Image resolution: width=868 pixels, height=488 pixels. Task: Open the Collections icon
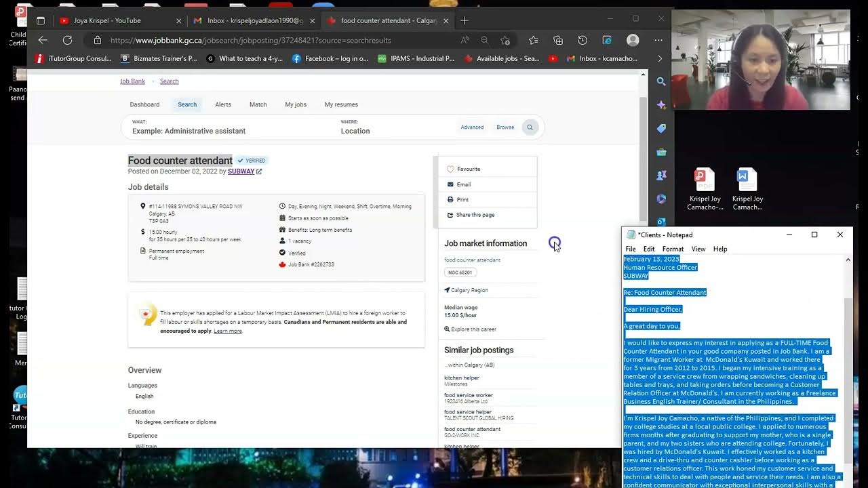[x=558, y=40]
